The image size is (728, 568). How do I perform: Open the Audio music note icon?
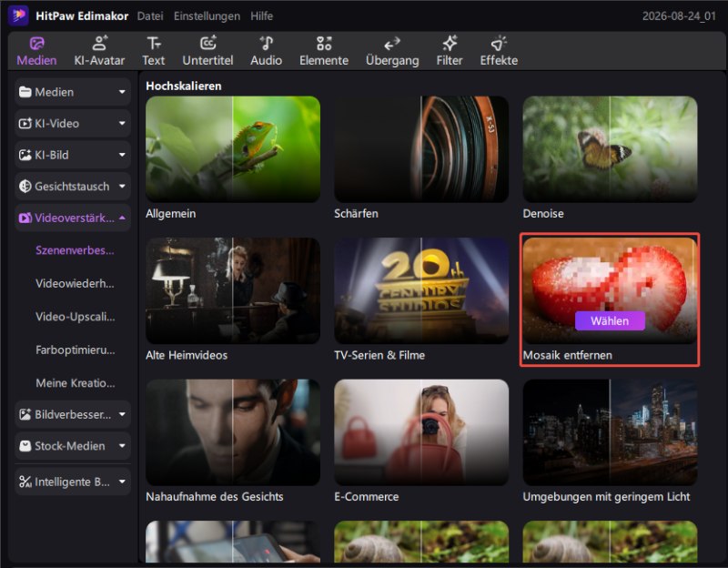coord(266,43)
